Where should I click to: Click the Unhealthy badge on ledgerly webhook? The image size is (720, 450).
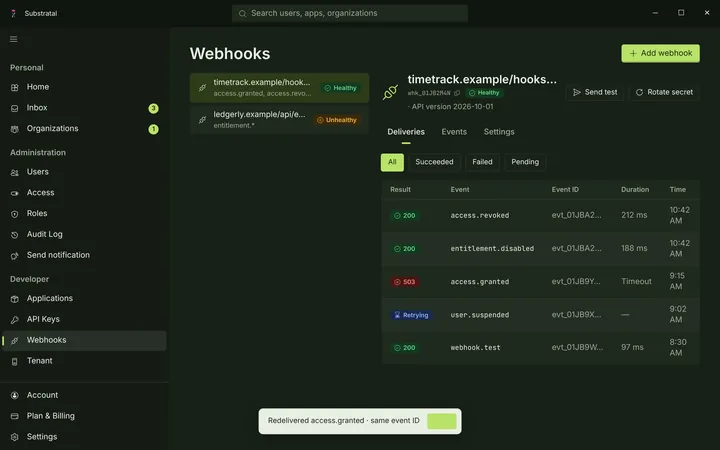(x=337, y=120)
